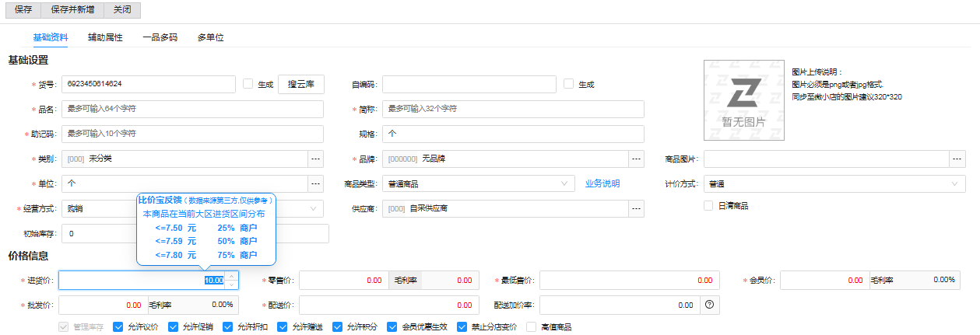Uncheck the 允许赠送 checkbox
This screenshot has height=335, width=980.
click(283, 327)
